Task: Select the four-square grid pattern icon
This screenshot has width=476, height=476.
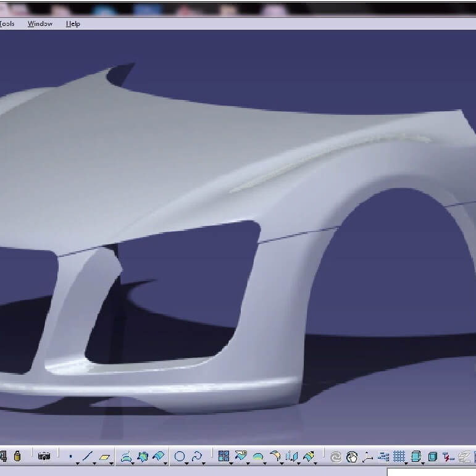Action: [x=223, y=457]
